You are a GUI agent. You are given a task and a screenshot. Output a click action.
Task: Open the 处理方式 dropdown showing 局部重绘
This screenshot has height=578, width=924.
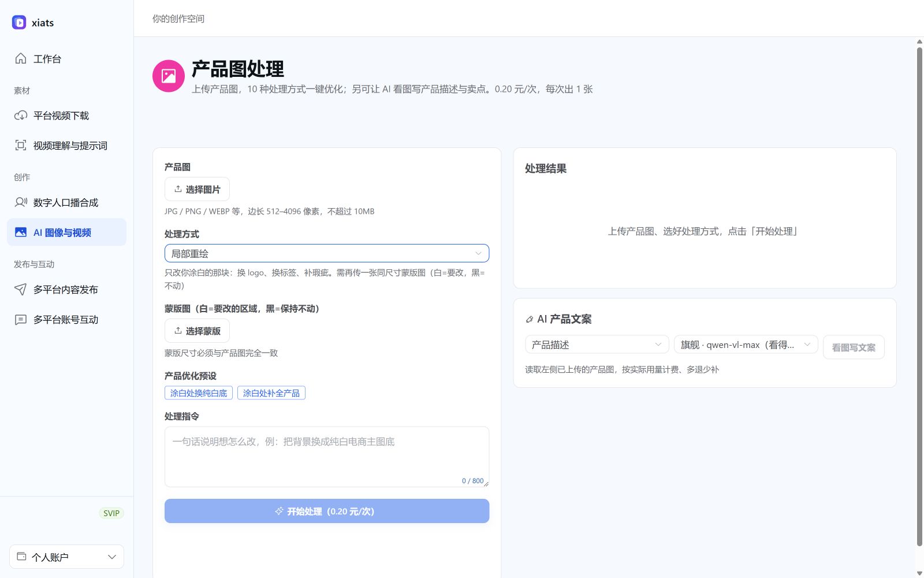pyautogui.click(x=327, y=253)
